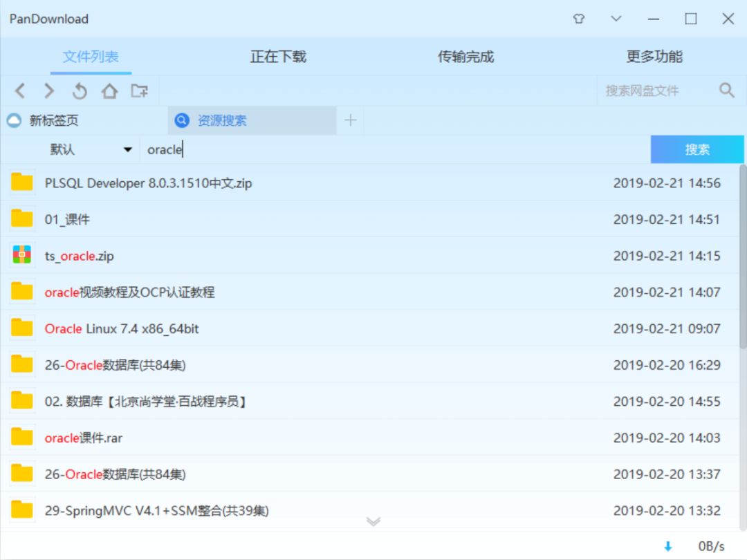Click date 2019-02-21 09:07
This screenshot has height=560, width=747.
click(667, 329)
